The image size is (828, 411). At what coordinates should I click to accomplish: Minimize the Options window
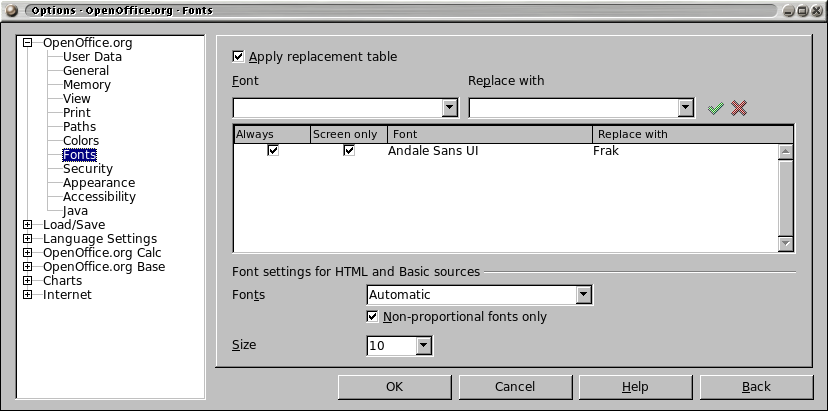click(x=789, y=11)
